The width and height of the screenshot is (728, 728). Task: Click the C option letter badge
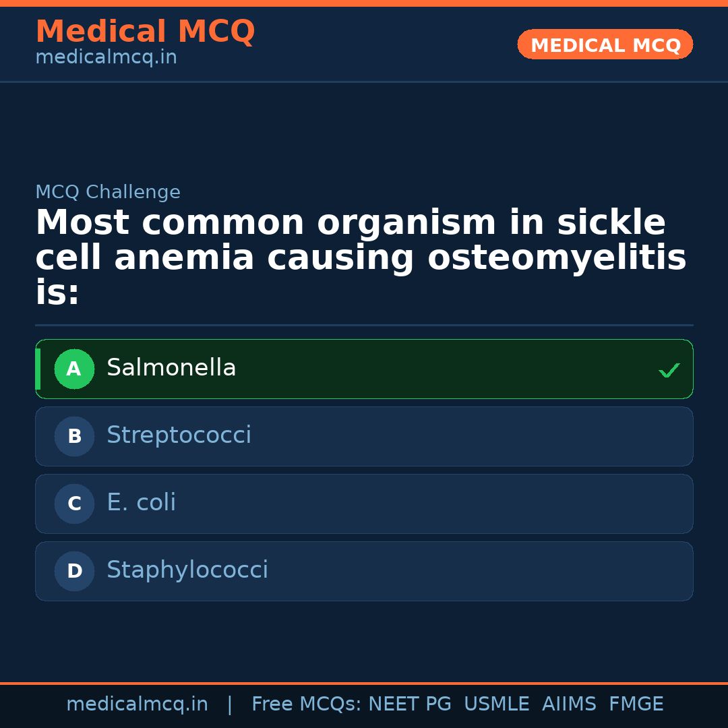pyautogui.click(x=74, y=504)
